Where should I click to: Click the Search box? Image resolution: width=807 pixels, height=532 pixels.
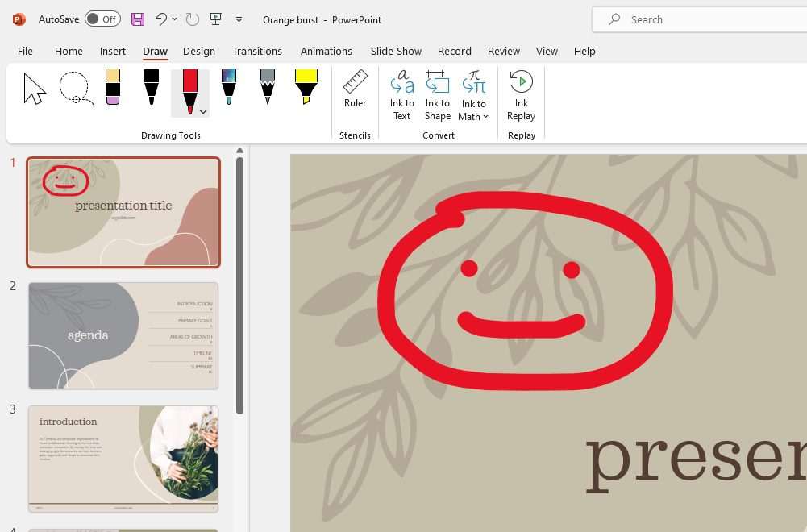pos(700,19)
